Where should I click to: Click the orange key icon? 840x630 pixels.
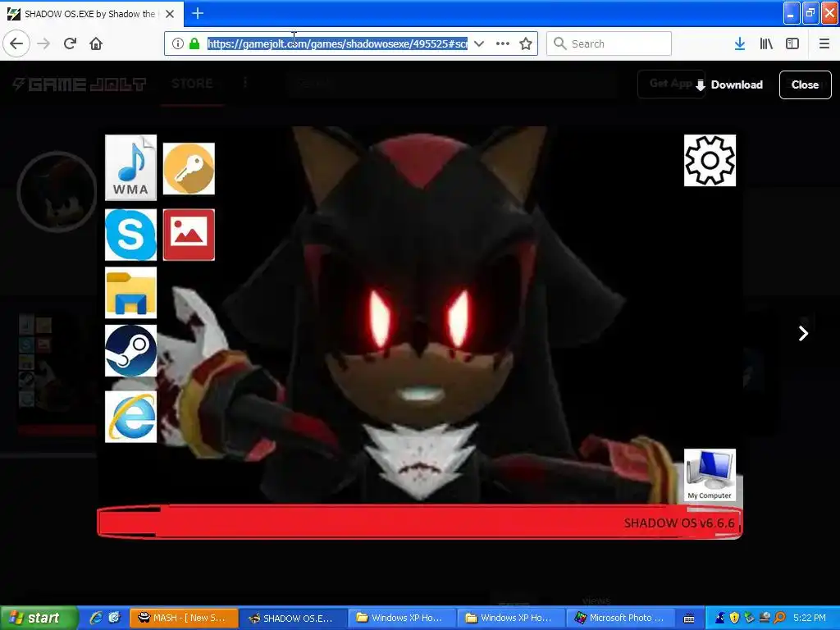[x=189, y=169]
